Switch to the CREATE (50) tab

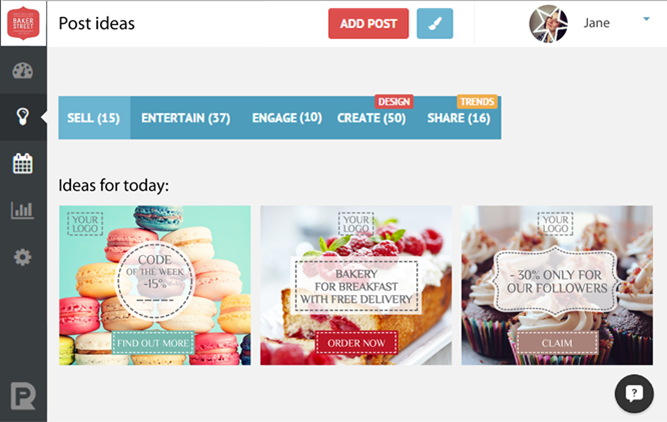(x=372, y=118)
